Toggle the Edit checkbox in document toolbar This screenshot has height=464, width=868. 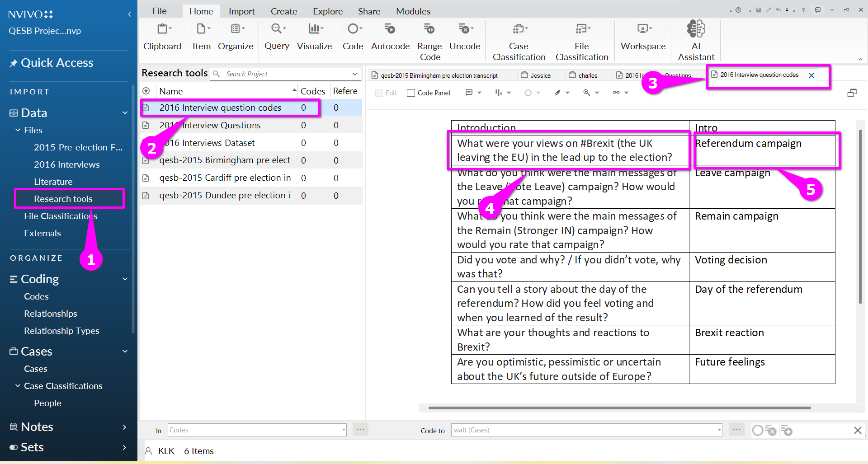(379, 93)
